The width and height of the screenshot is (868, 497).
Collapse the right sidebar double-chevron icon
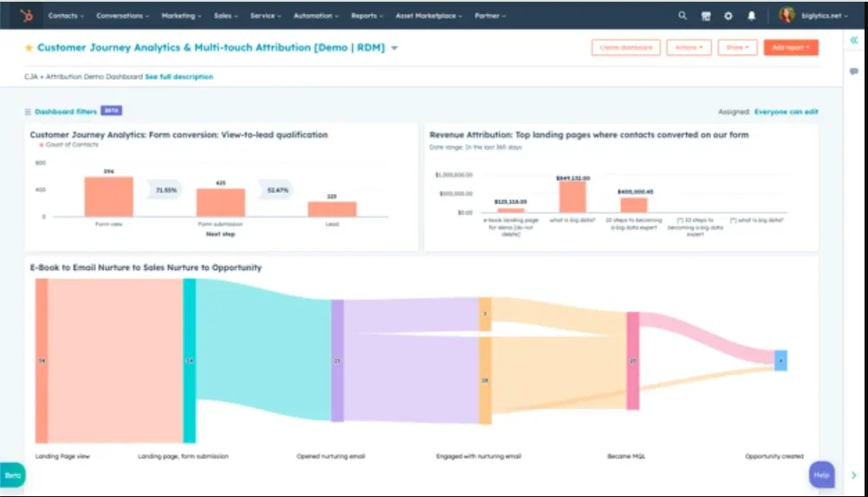pyautogui.click(x=854, y=40)
